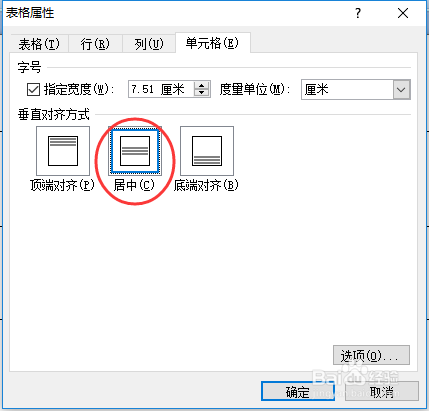This screenshot has height=411, width=429.
Task: Open the 厘米 measurement unit combo box
Action: click(x=356, y=89)
